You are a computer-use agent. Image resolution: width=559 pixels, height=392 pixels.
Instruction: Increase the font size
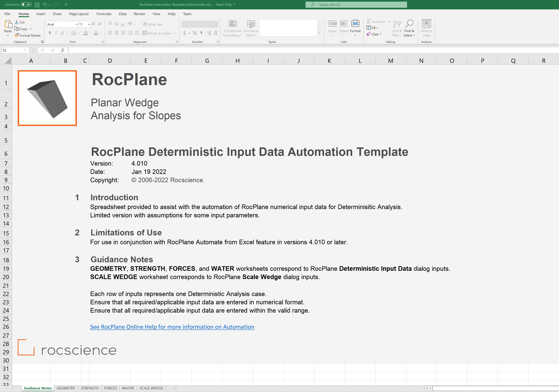94,24
